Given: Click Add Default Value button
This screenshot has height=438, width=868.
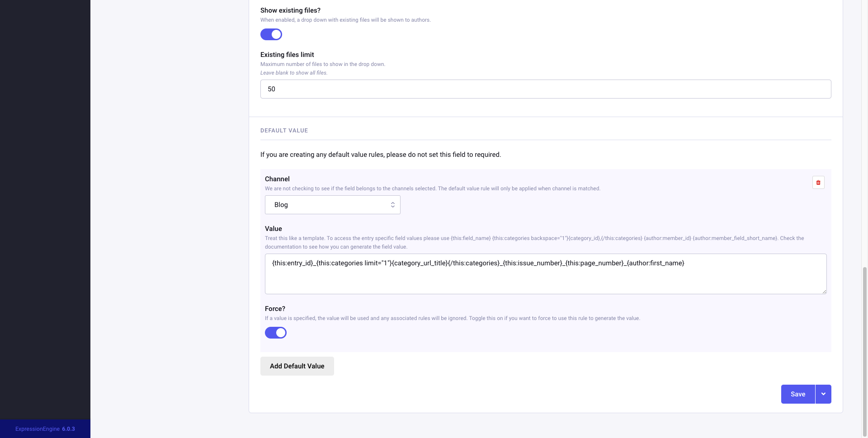Looking at the screenshot, I should point(297,366).
